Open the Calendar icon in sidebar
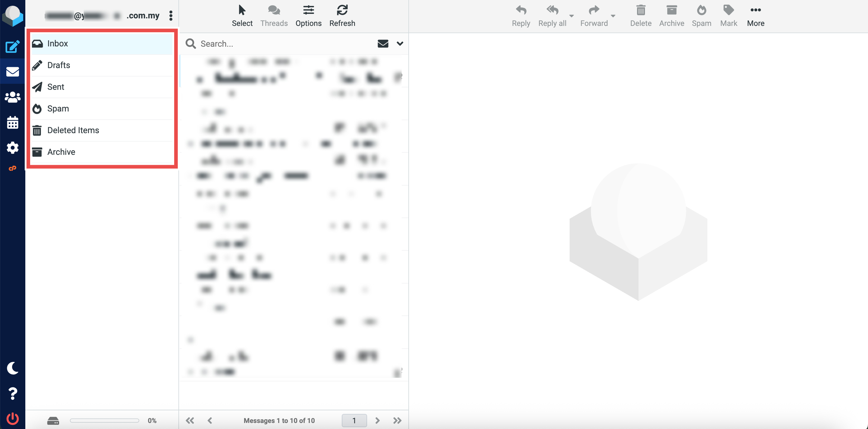Viewport: 868px width, 429px height. (x=12, y=123)
